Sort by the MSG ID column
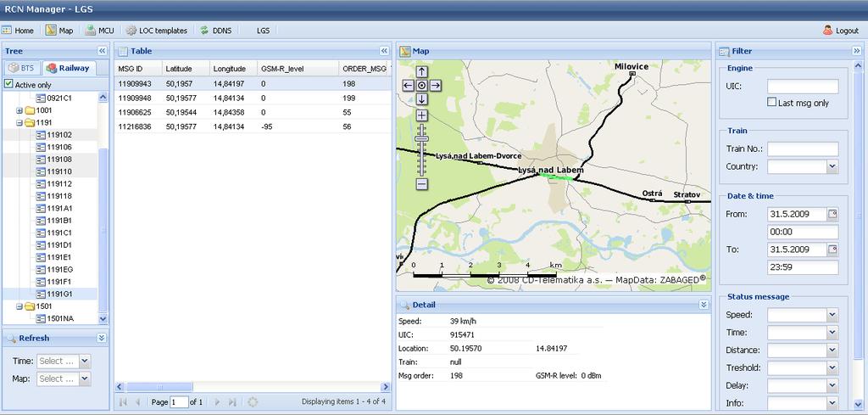Screen dimensions: 868x415 pyautogui.click(x=138, y=69)
